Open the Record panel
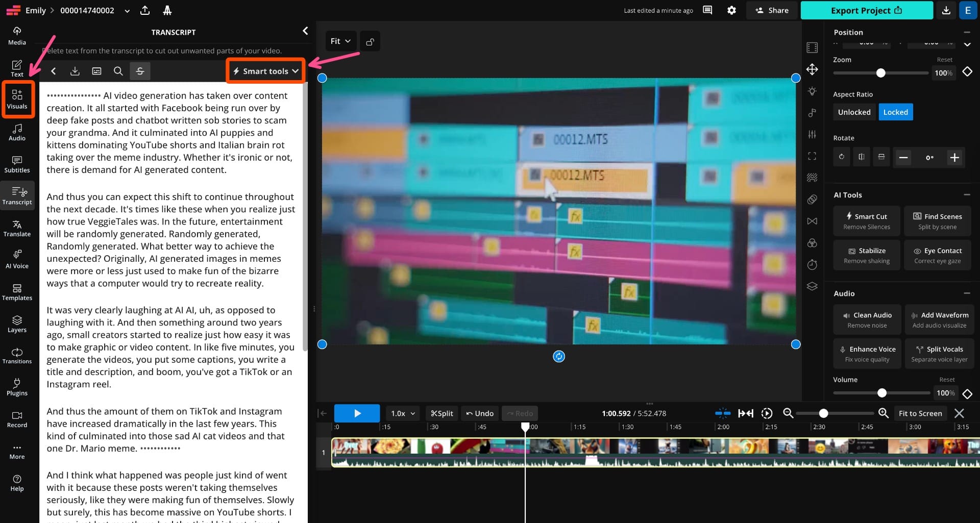The image size is (980, 523). (x=17, y=418)
